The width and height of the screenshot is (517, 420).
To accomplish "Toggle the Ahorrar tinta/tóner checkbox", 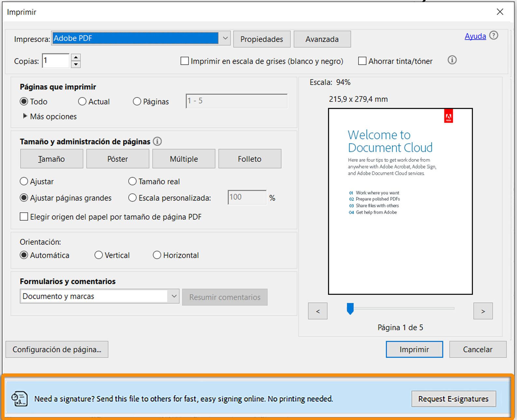I will [x=362, y=61].
